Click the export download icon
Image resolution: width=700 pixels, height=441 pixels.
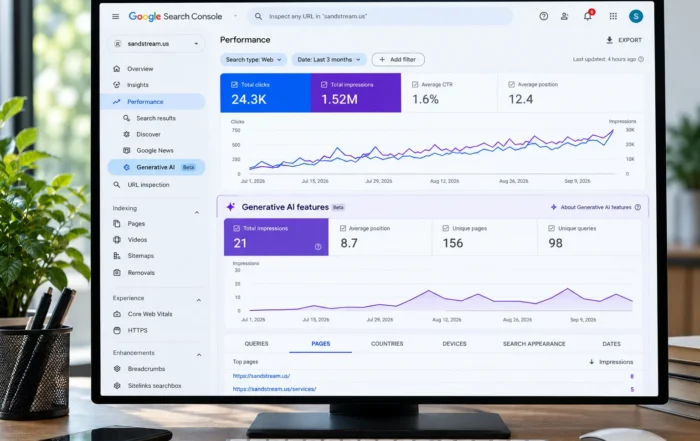pos(609,40)
